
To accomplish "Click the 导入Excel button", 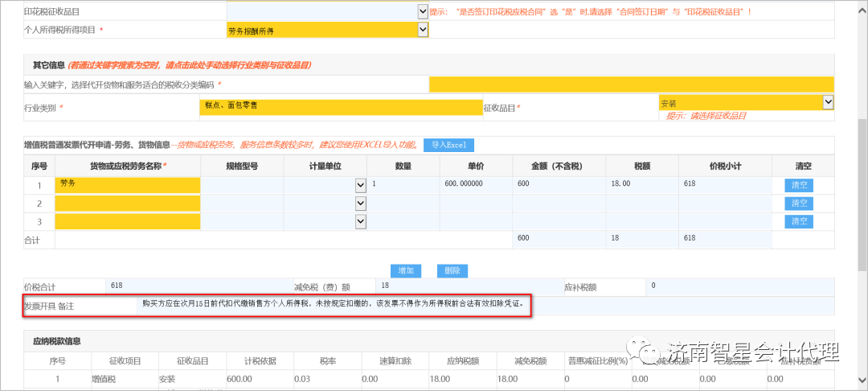I will (449, 145).
